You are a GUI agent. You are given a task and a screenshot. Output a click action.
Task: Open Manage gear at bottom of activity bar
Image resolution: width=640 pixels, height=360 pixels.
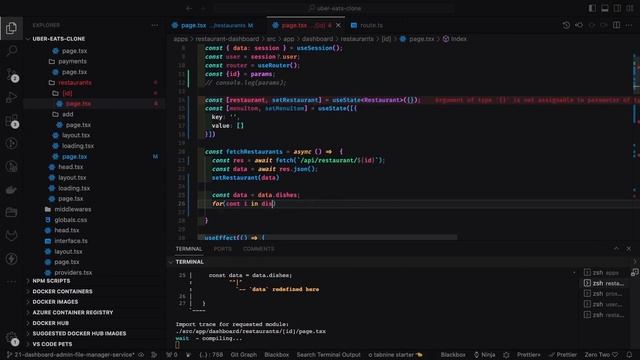click(11, 338)
